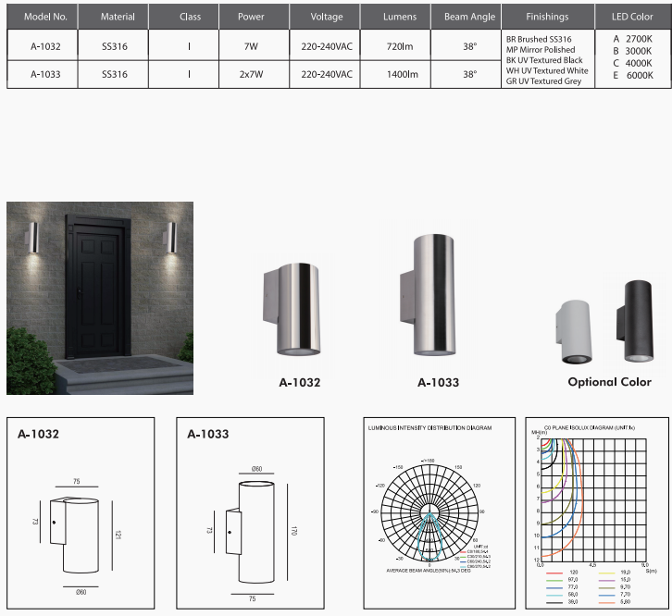Click the LED Color column header
Image resolution: width=672 pixels, height=616 pixels.
pos(633,17)
